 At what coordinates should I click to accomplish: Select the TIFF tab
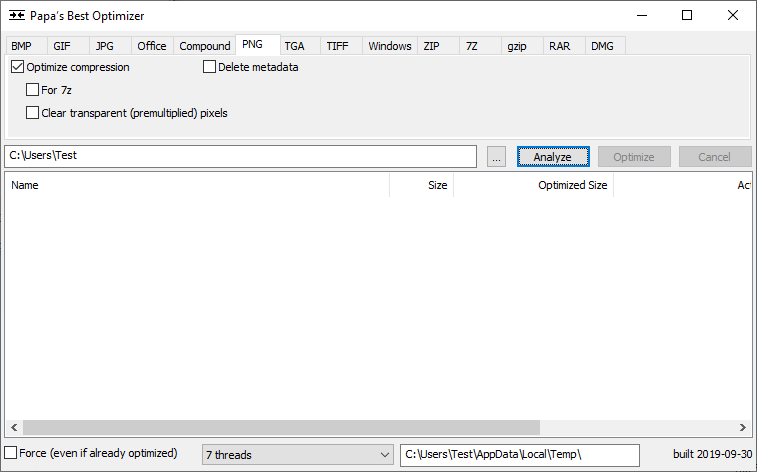(x=337, y=46)
